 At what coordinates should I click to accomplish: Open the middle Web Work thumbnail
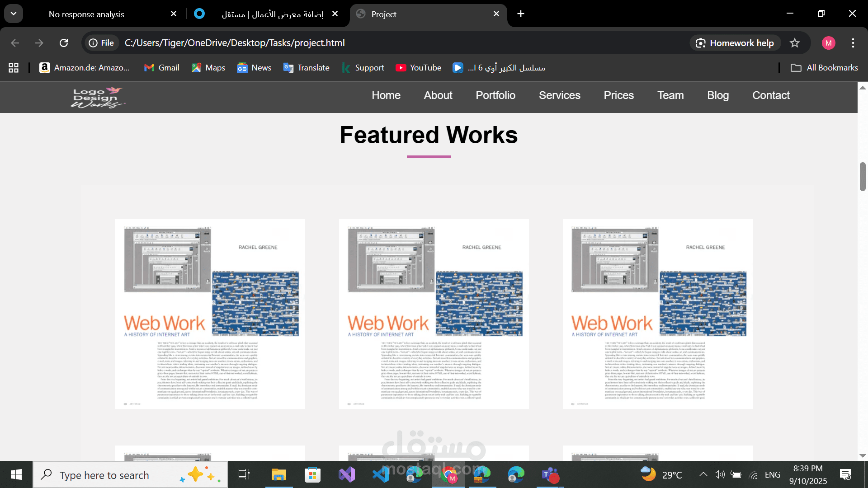(434, 314)
